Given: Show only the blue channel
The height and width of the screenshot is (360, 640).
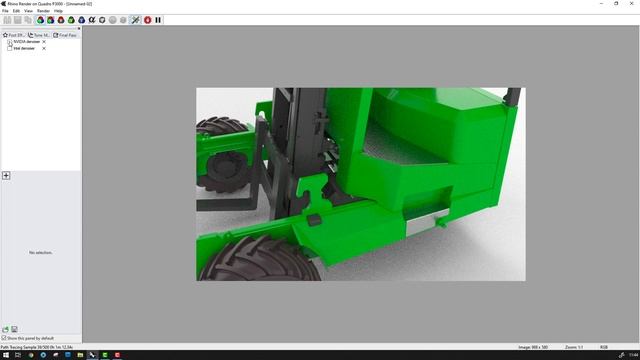Looking at the screenshot, I should (82, 20).
